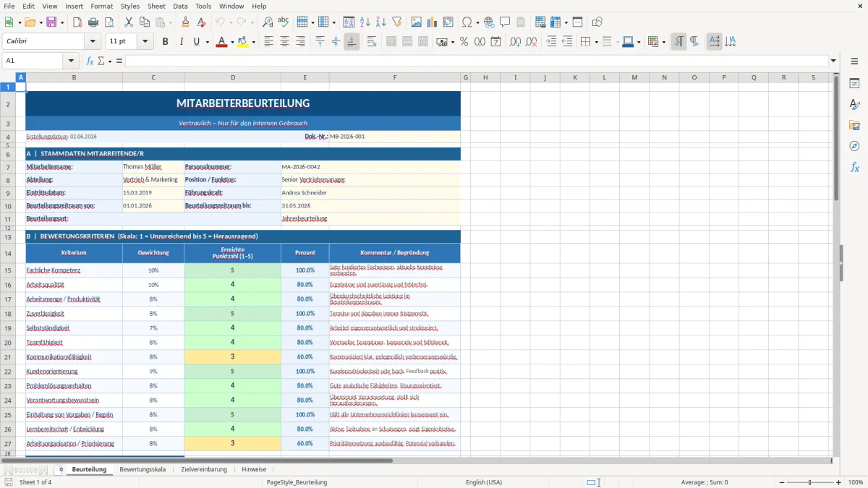Increase indent
Screen dimensions: 868x488
[x=551, y=42]
